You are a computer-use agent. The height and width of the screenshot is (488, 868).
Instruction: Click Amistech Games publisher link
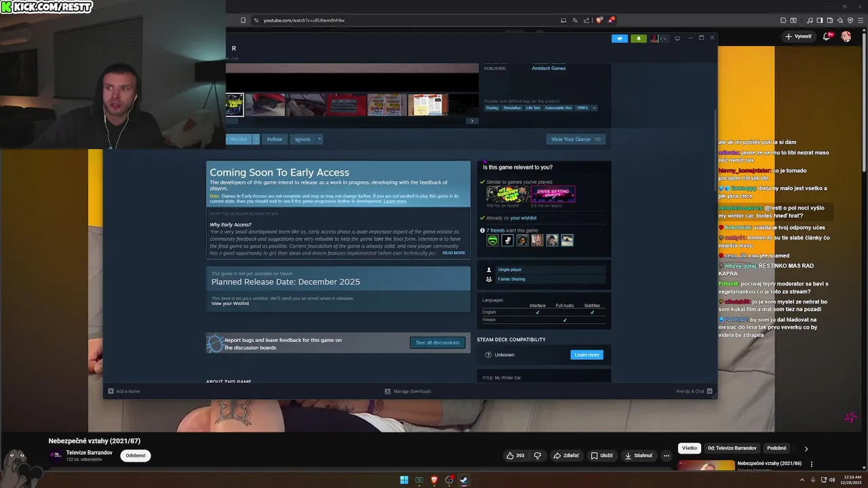click(549, 68)
